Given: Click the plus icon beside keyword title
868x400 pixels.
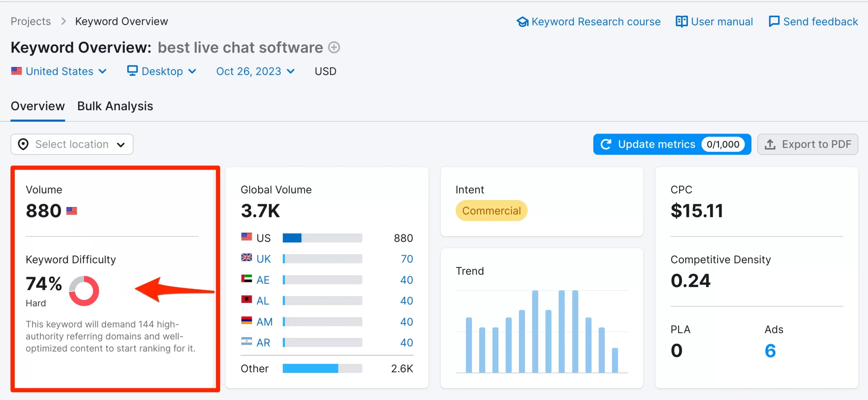Looking at the screenshot, I should click(334, 47).
